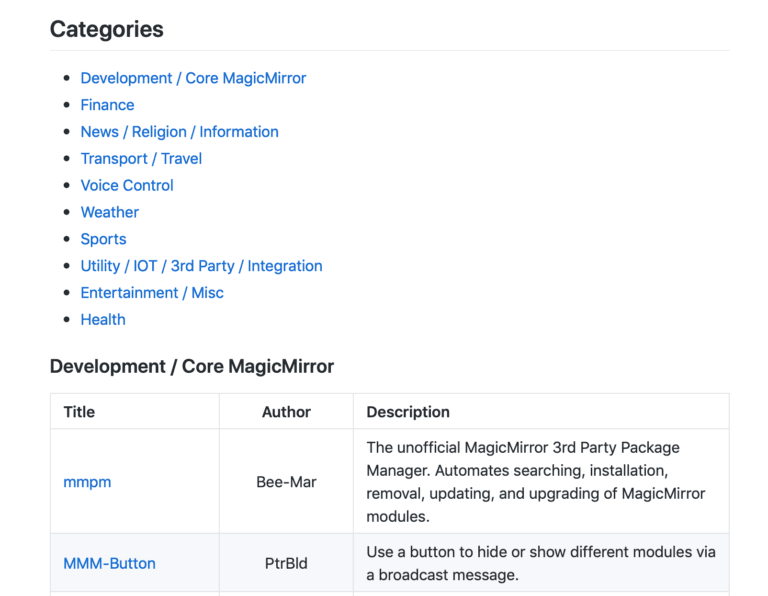
Task: Go to the Entertainment / Misc category
Action: [152, 293]
